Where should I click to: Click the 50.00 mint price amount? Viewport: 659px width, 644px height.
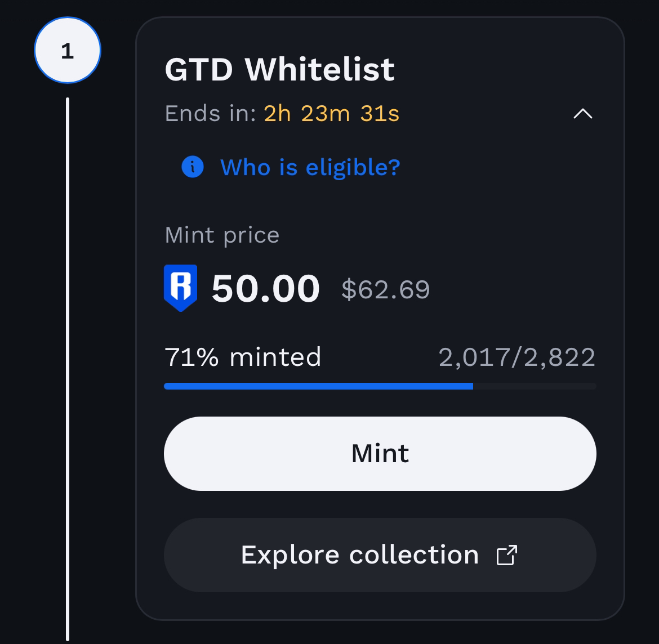click(x=265, y=289)
